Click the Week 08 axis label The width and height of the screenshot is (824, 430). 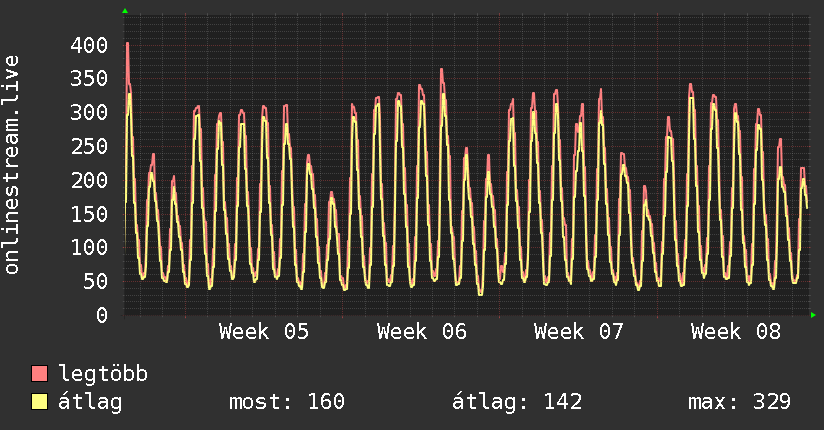tap(736, 332)
